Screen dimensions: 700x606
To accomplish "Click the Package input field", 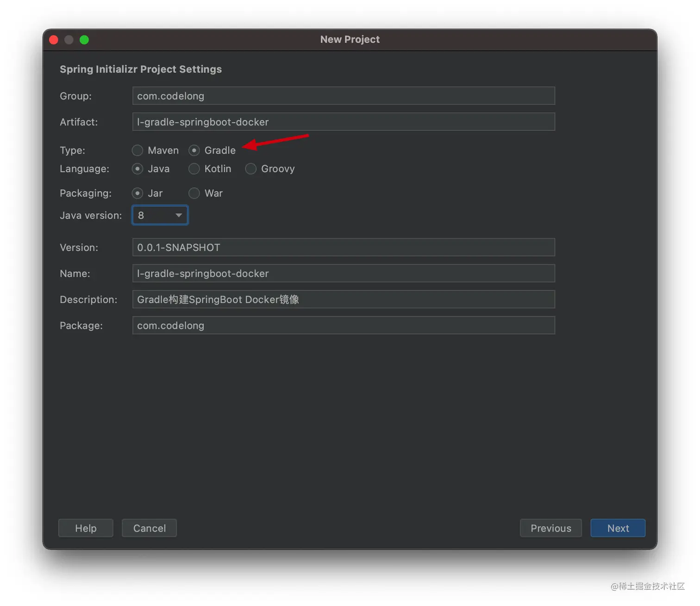I will click(x=344, y=325).
